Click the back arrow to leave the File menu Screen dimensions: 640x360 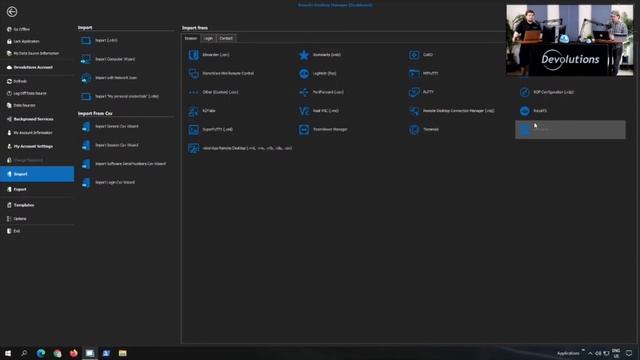coord(12,12)
